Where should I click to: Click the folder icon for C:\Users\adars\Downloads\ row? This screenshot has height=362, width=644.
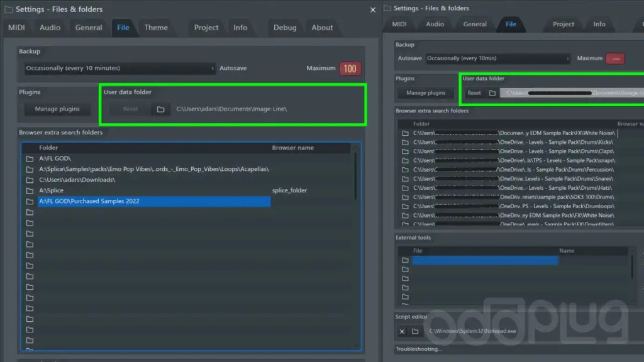click(x=30, y=180)
